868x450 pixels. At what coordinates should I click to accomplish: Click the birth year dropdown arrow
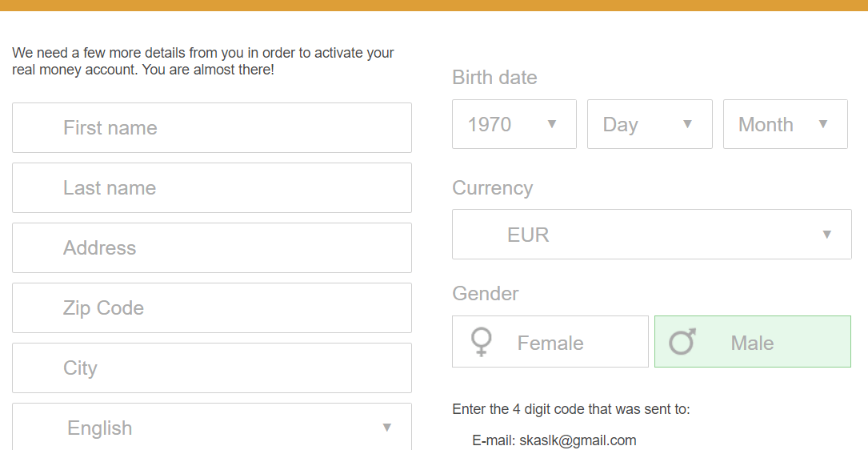[x=552, y=124]
